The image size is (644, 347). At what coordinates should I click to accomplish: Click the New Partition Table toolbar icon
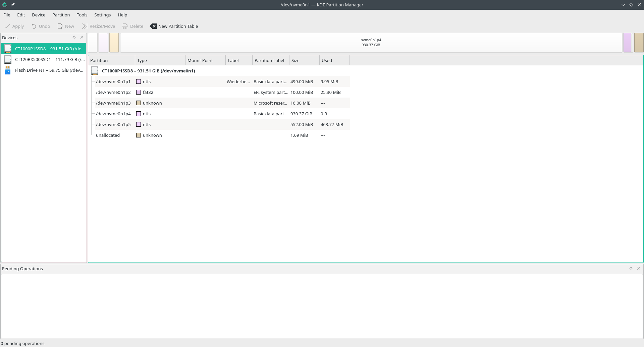[x=153, y=26]
